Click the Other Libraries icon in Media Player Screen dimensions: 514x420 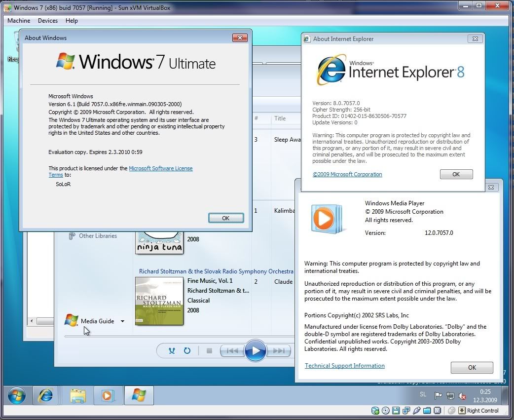pyautogui.click(x=72, y=236)
